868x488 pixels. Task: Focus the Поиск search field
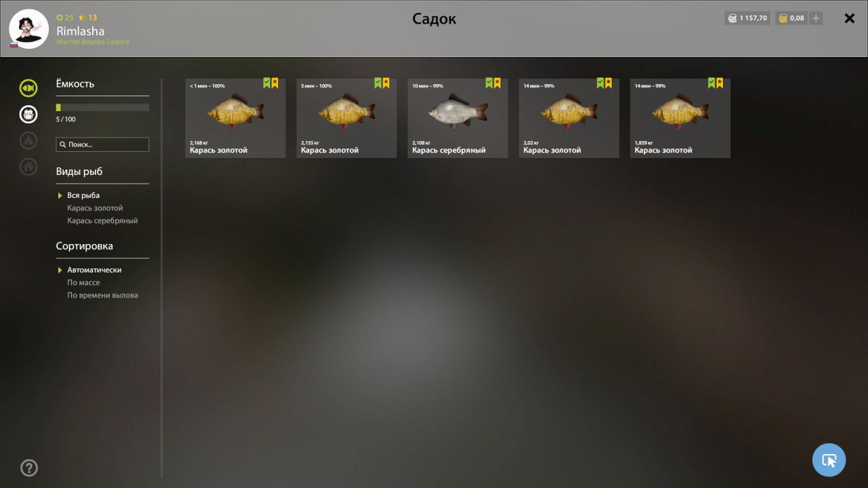pos(102,144)
